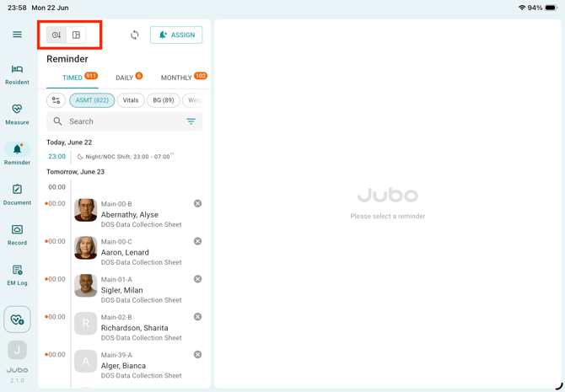Dismiss Abernathy, Alyse reminder

(x=197, y=203)
